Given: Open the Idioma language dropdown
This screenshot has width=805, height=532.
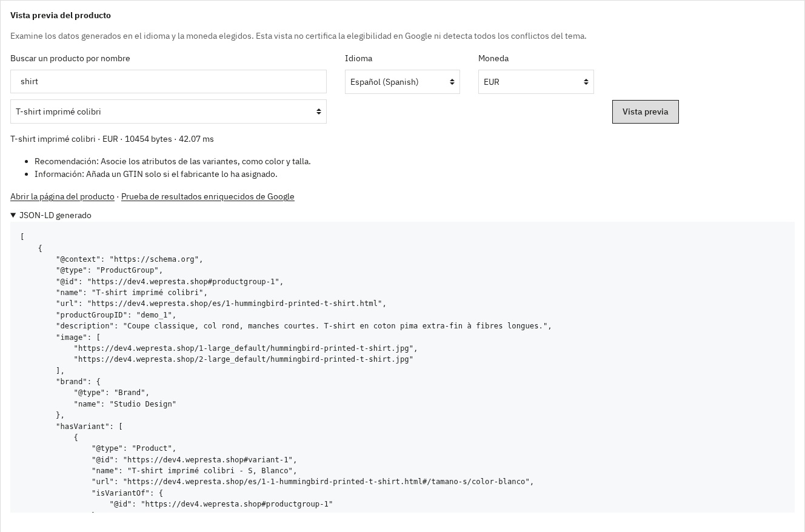Looking at the screenshot, I should click(402, 82).
